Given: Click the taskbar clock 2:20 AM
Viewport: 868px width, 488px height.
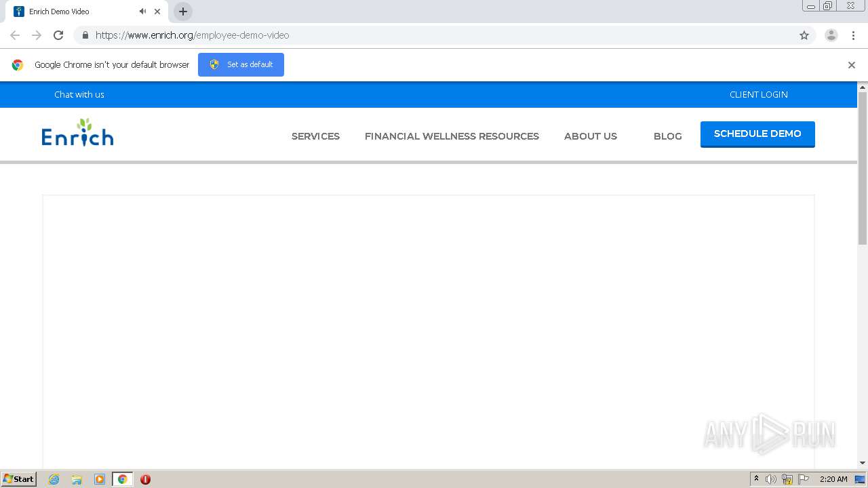Looking at the screenshot, I should tap(833, 479).
